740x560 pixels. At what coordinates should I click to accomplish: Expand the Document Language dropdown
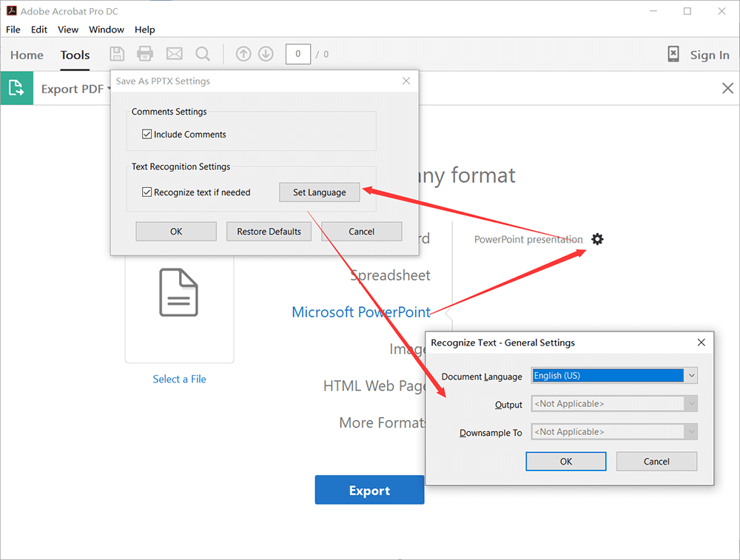(691, 376)
